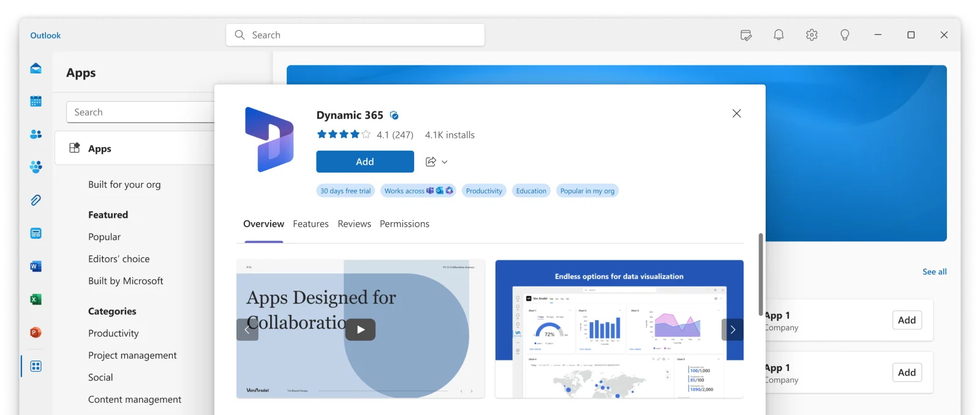
Task: Open People contacts icon in sidebar
Action: 36,134
